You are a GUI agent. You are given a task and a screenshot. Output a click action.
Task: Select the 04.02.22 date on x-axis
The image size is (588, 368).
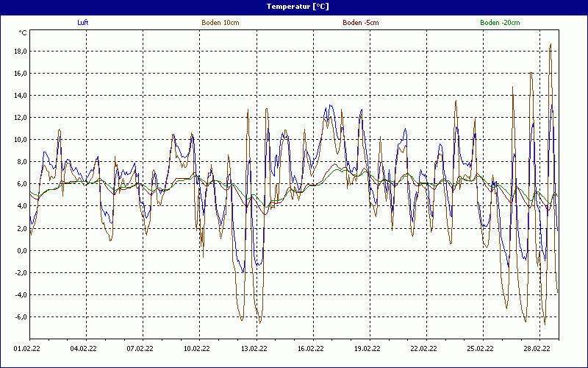click(x=84, y=350)
